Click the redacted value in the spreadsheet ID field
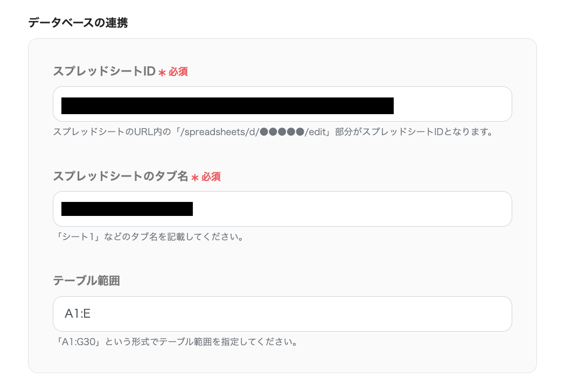This screenshot has height=392, width=572. coord(227,106)
